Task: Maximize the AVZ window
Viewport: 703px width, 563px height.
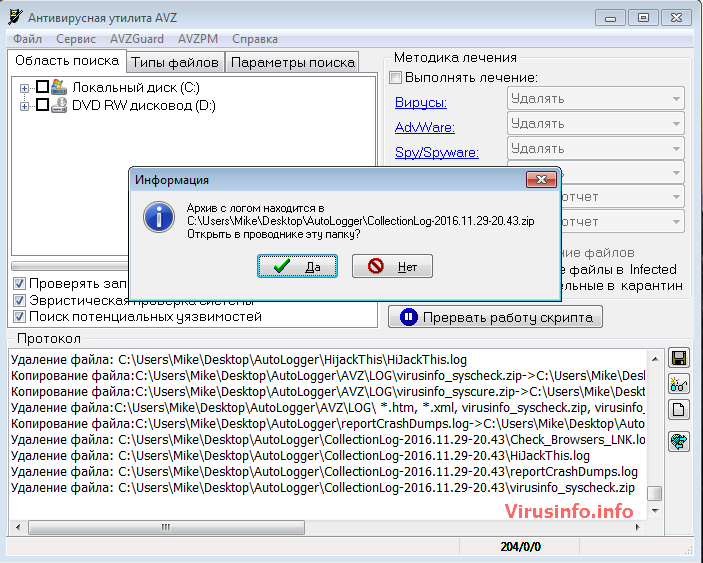Action: pos(643,17)
